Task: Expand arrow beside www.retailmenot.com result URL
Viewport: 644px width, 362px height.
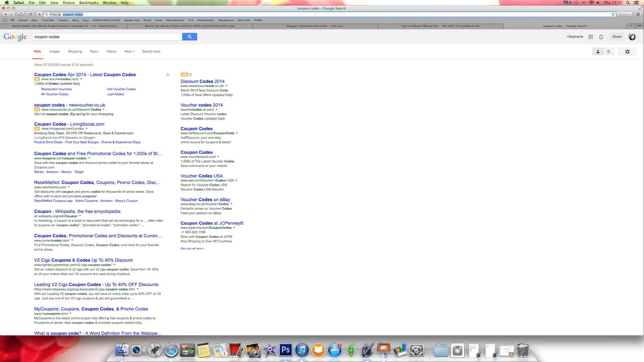Action: coord(69,187)
